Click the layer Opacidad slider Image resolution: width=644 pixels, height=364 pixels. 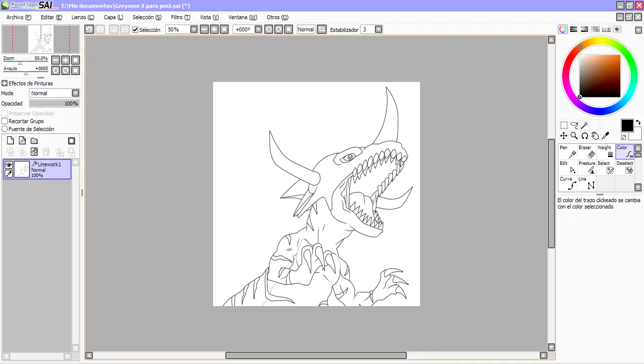[x=54, y=103]
